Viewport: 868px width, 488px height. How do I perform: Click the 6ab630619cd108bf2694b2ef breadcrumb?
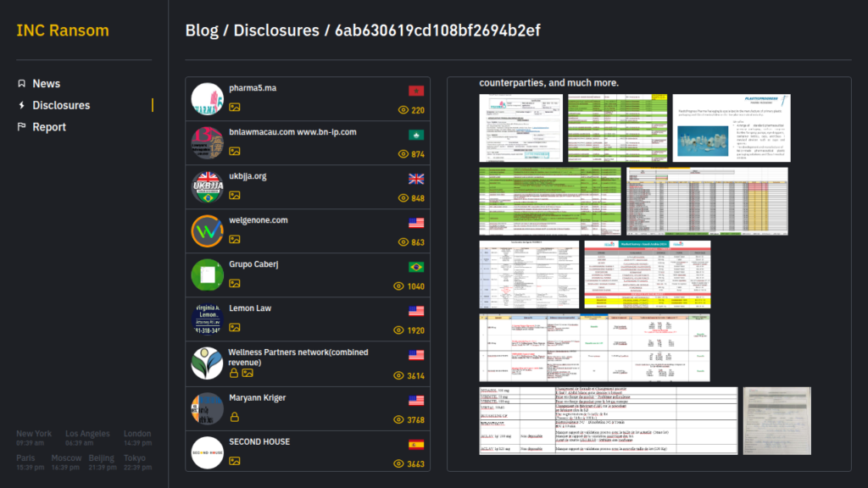click(437, 30)
